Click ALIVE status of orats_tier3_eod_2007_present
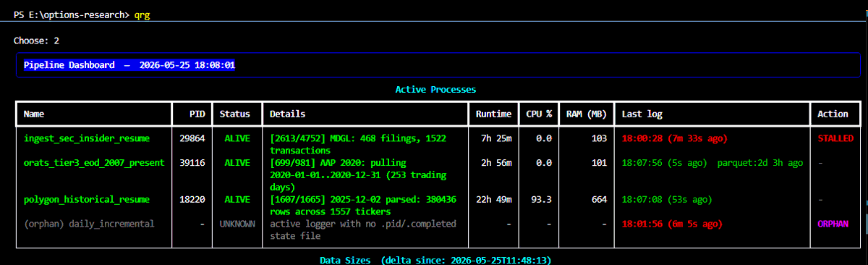 (x=237, y=163)
